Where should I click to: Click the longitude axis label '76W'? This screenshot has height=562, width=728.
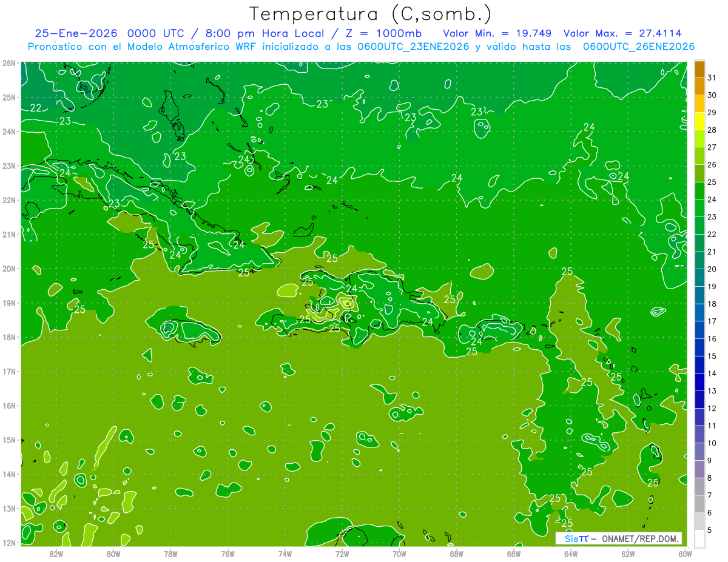[x=227, y=554]
